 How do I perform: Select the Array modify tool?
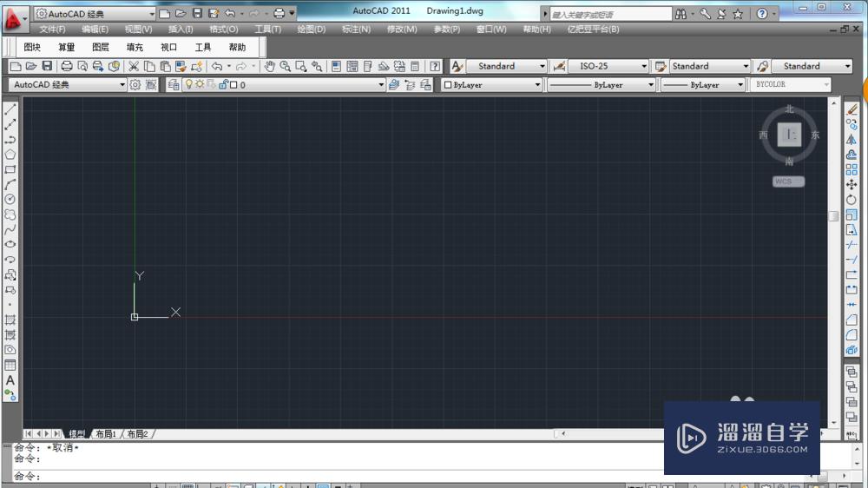pos(852,170)
